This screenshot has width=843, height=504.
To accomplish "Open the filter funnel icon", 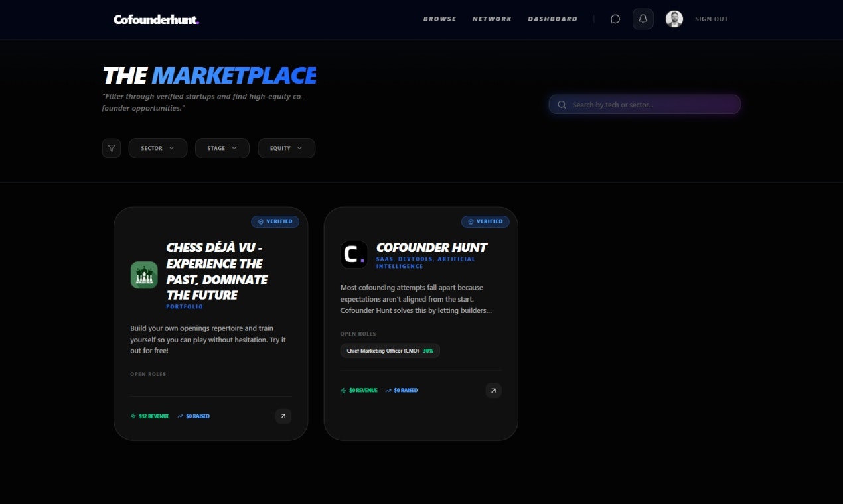I will pos(111,148).
